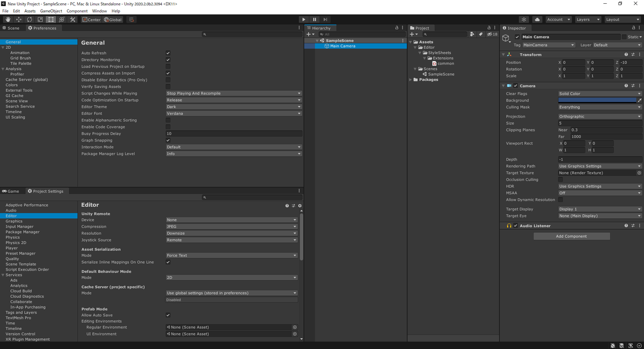Click the GameObject cube icon in Inspector
Image resolution: width=644 pixels, height=349 pixels.
tap(506, 39)
